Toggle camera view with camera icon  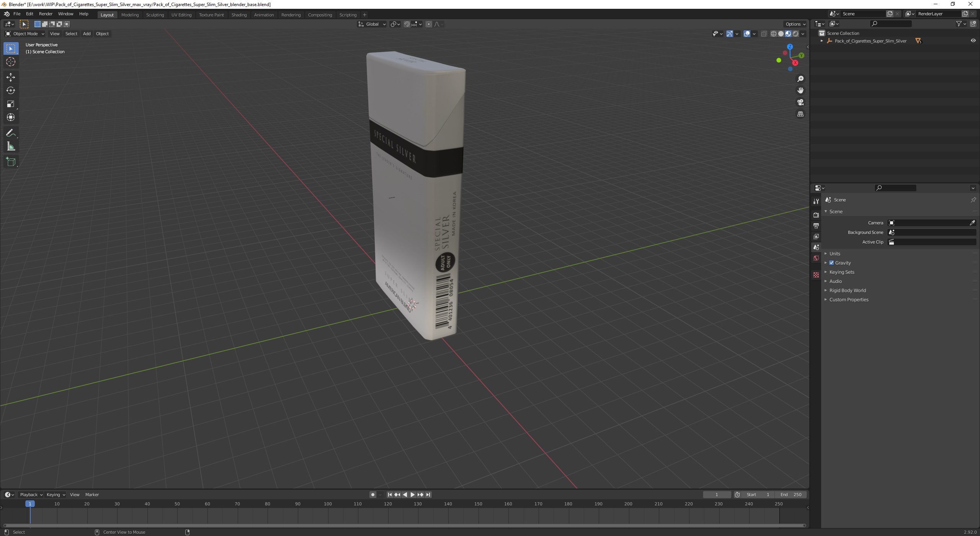click(x=800, y=102)
